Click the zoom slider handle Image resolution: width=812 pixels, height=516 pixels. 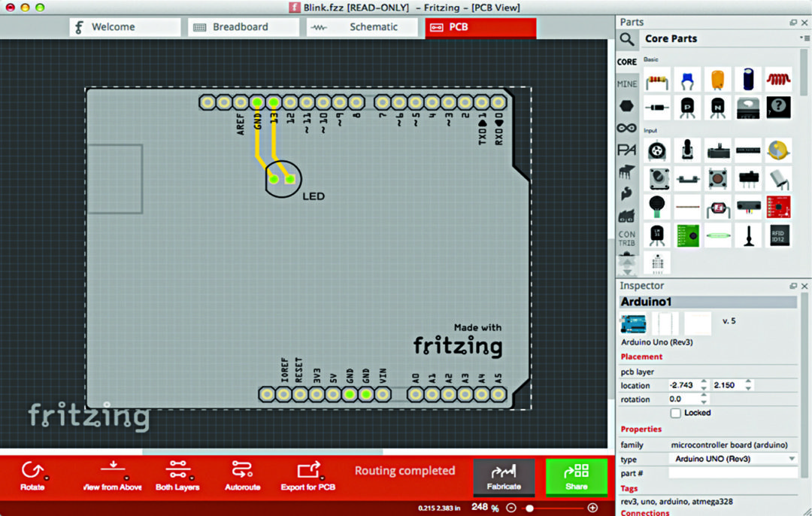[530, 508]
